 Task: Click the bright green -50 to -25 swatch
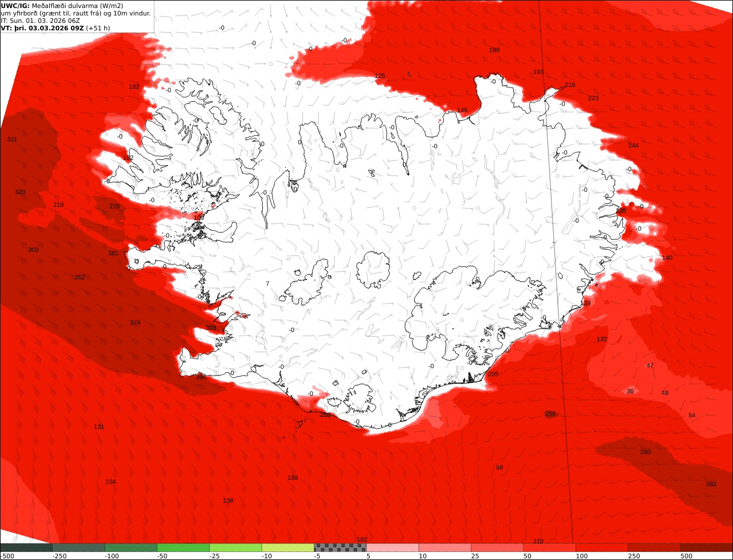183,547
